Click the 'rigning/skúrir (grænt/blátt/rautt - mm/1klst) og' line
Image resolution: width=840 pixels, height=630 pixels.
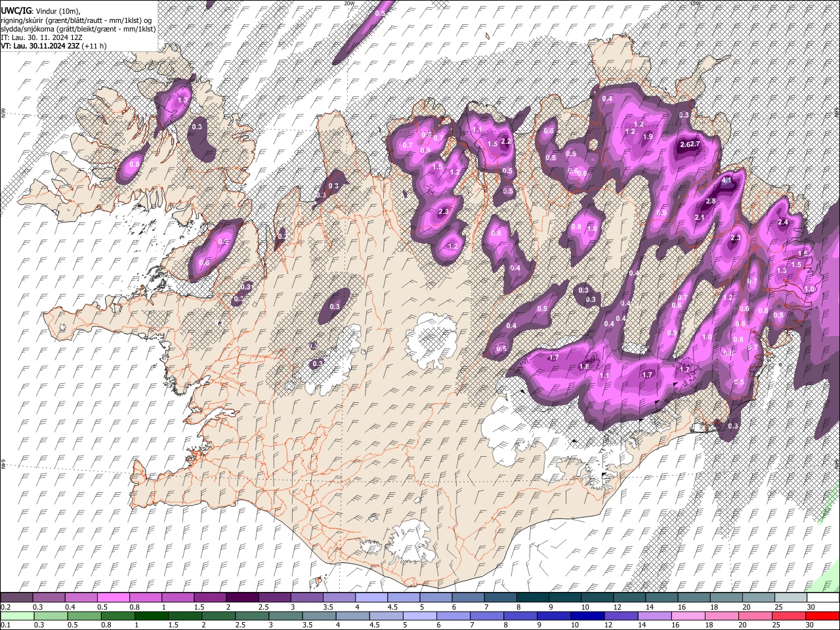pyautogui.click(x=76, y=20)
